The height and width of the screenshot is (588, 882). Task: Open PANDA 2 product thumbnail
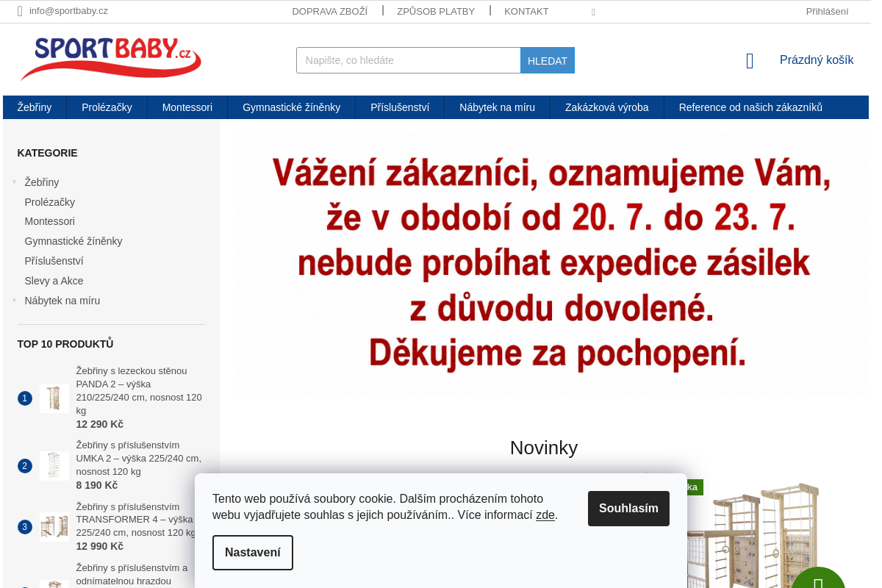[x=54, y=398]
